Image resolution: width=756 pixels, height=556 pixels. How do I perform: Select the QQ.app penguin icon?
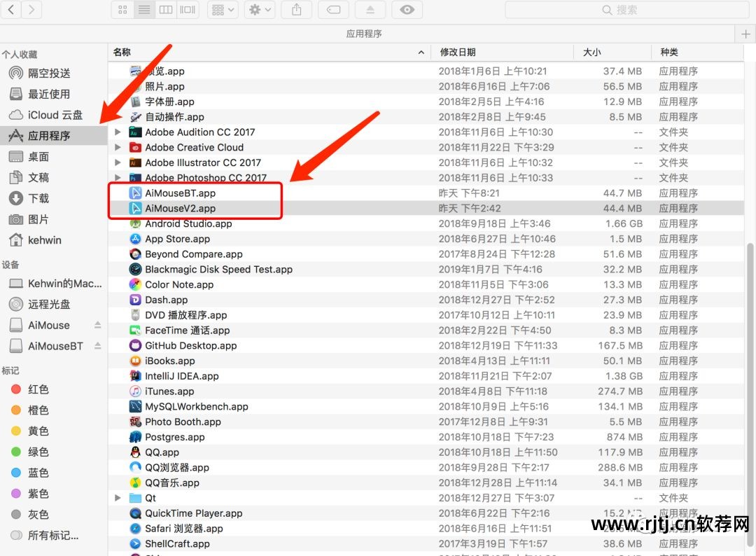point(136,452)
